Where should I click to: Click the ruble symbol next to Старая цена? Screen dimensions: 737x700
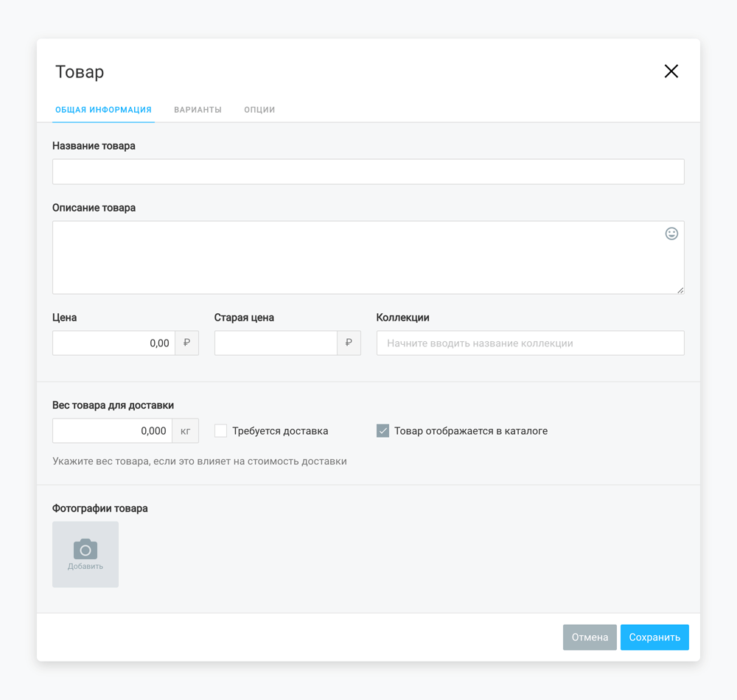pyautogui.click(x=349, y=343)
